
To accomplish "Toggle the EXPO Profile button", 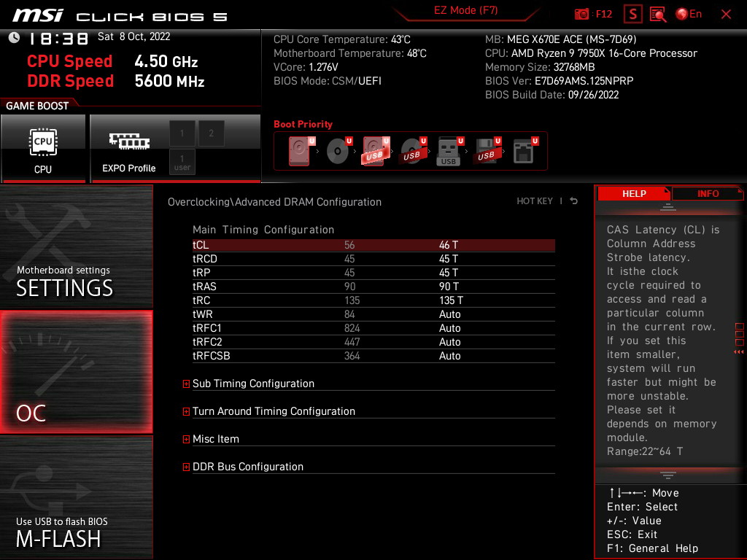I will click(x=128, y=148).
